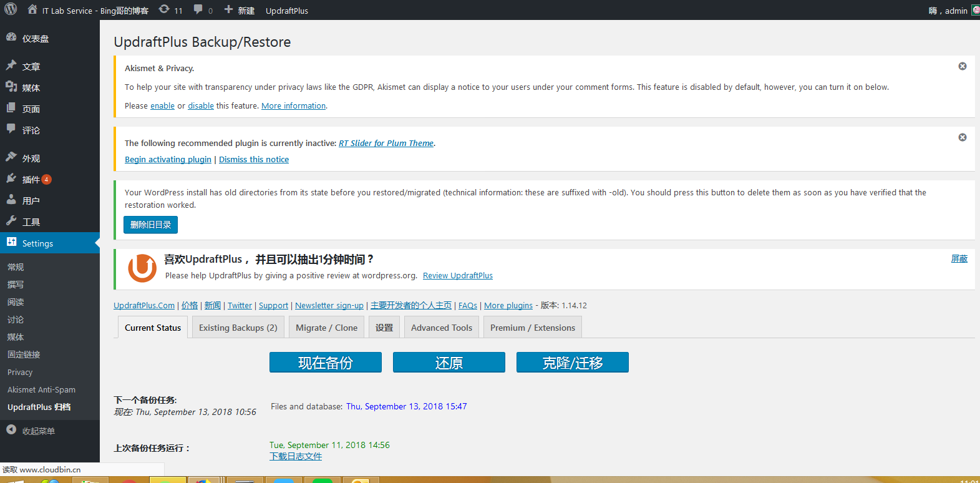This screenshot has height=483, width=980.
Task: Switch to Existing Backups (2) tab
Action: tap(238, 328)
